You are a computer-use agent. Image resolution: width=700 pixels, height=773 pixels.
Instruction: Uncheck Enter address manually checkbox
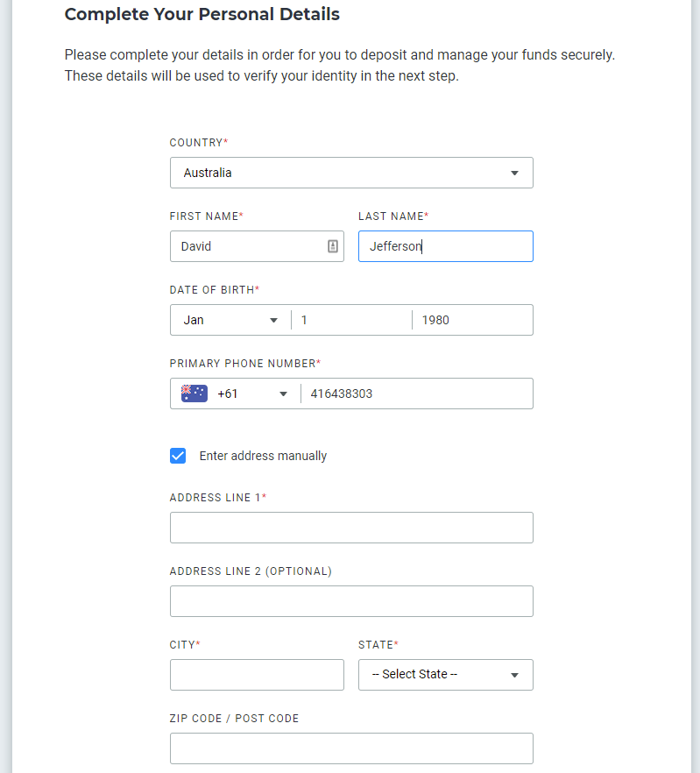[178, 456]
